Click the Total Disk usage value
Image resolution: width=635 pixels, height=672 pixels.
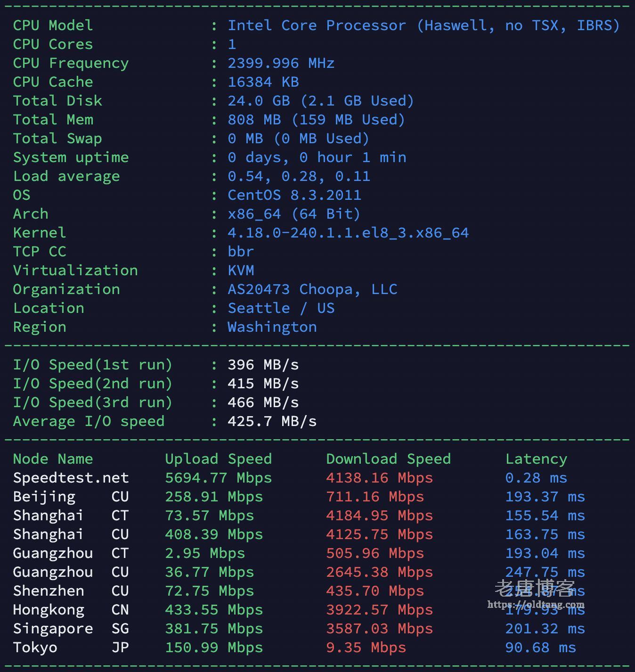[320, 101]
